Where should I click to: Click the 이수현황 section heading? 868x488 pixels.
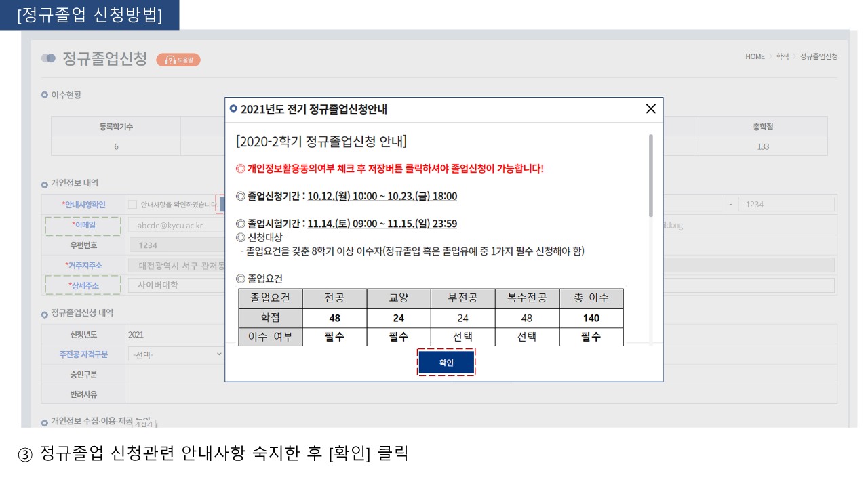click(66, 95)
